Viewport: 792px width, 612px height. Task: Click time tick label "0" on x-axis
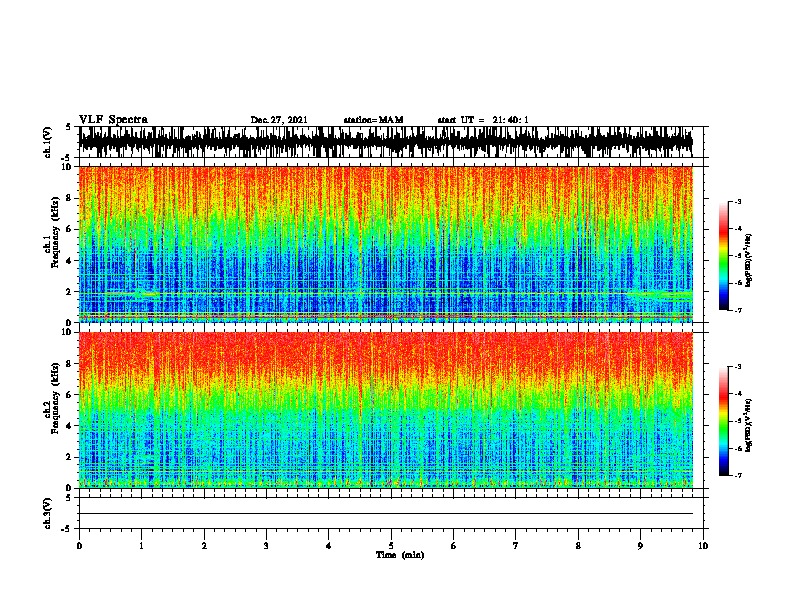coord(79,546)
